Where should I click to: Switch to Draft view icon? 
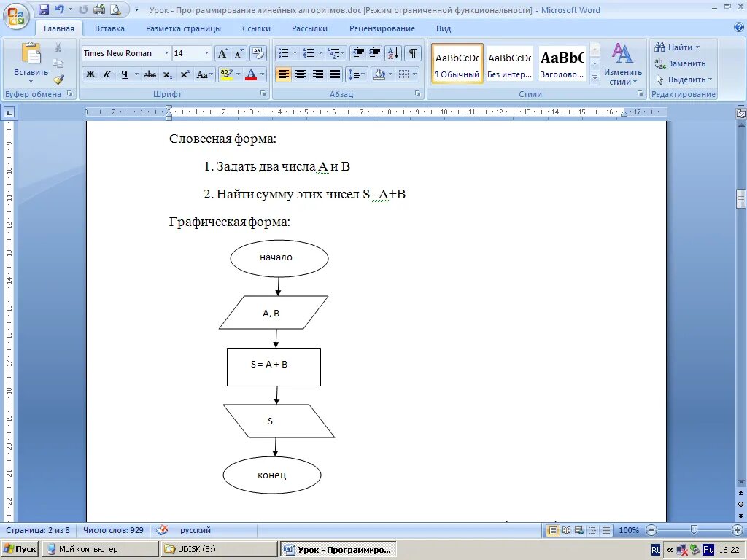(606, 530)
